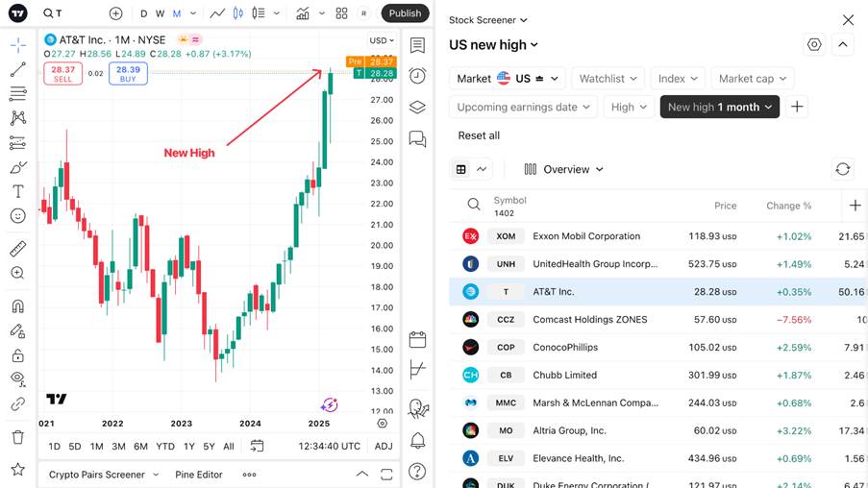This screenshot has height=488, width=868.
Task: Open the economic calendar icon
Action: [417, 339]
